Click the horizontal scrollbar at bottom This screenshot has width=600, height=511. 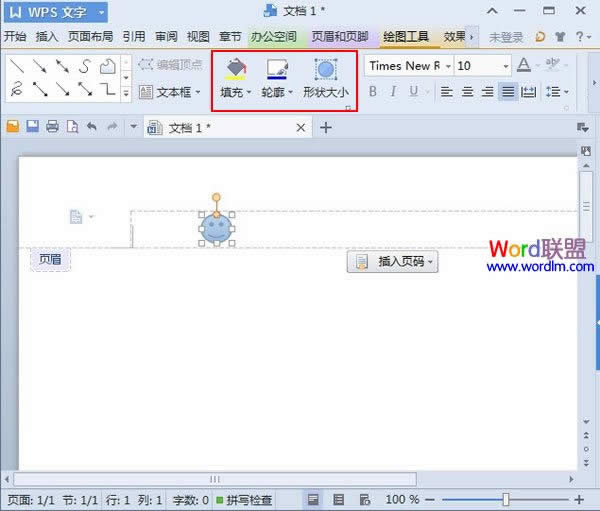coord(215,479)
